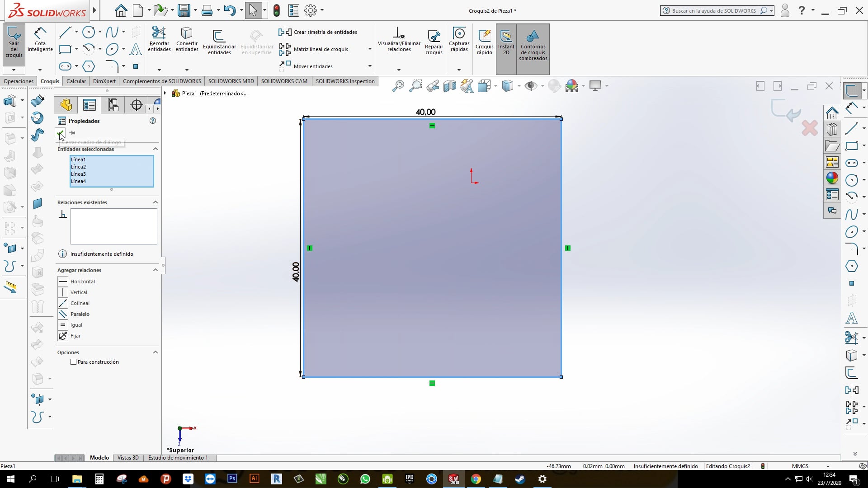This screenshot has width=868, height=488.
Task: Expand the Pieza1 tree node arrow
Action: point(165,94)
